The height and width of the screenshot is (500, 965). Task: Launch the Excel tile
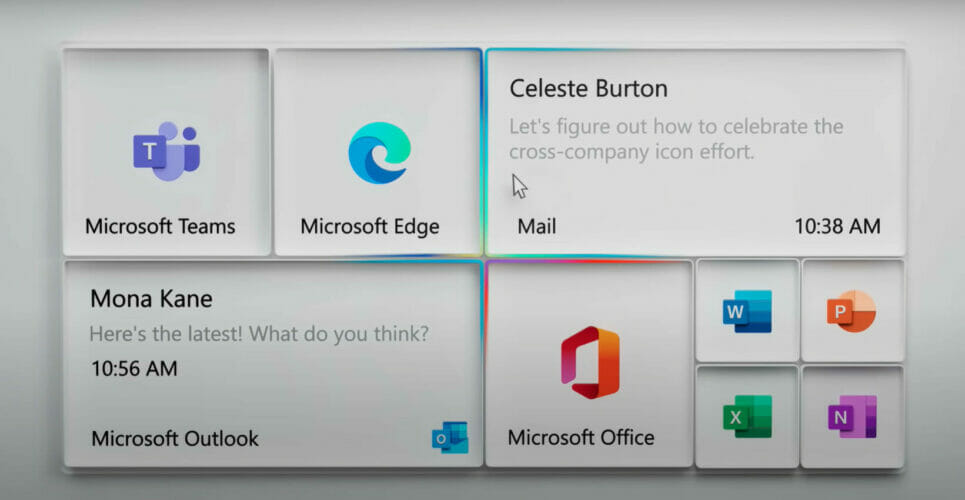coord(747,416)
